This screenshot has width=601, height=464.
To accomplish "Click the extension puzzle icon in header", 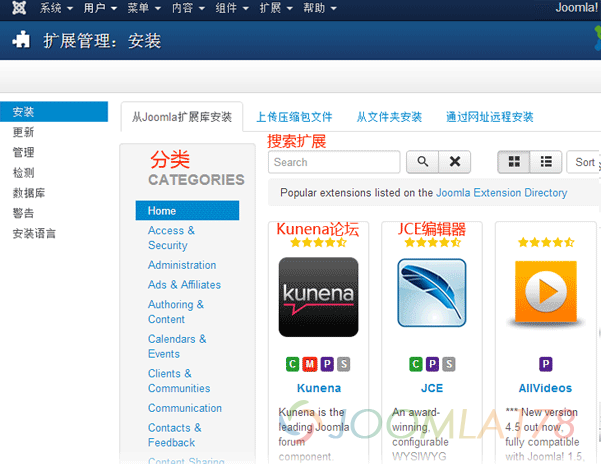I will pos(21,39).
